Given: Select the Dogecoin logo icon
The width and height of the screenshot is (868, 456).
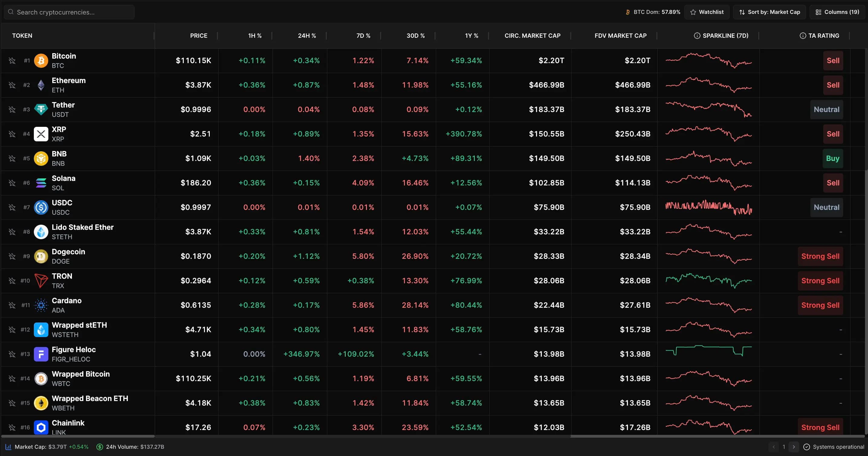Looking at the screenshot, I should pos(41,256).
